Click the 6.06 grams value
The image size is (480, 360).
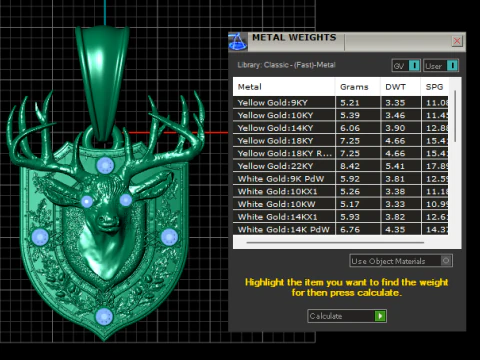click(350, 128)
